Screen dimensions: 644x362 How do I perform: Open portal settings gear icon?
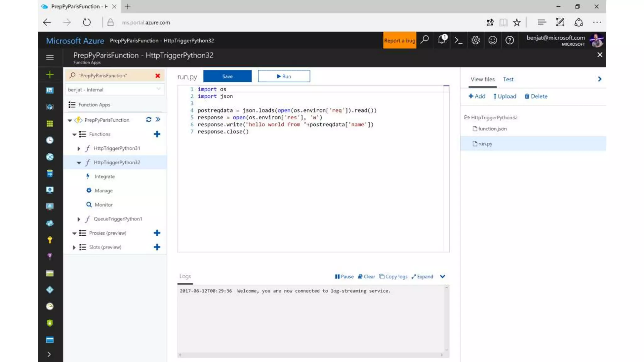pyautogui.click(x=475, y=40)
